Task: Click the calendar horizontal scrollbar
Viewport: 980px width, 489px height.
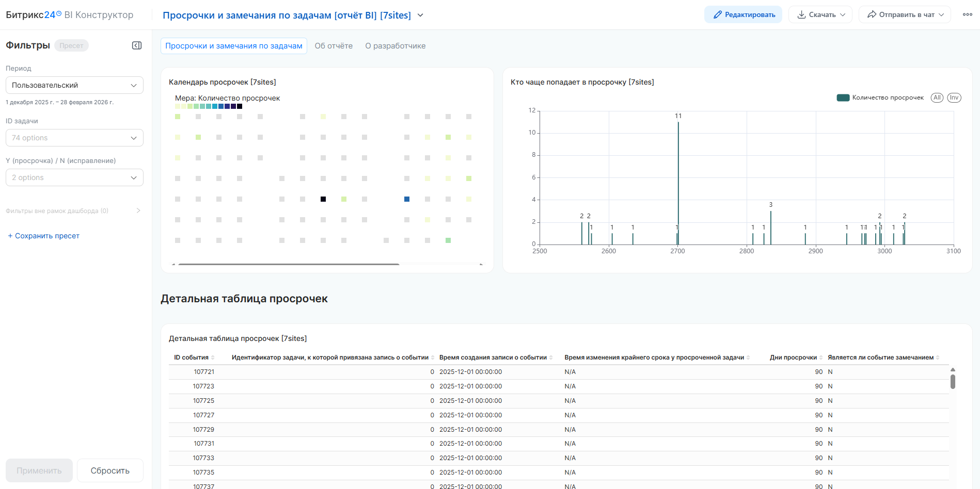Action: pyautogui.click(x=289, y=264)
